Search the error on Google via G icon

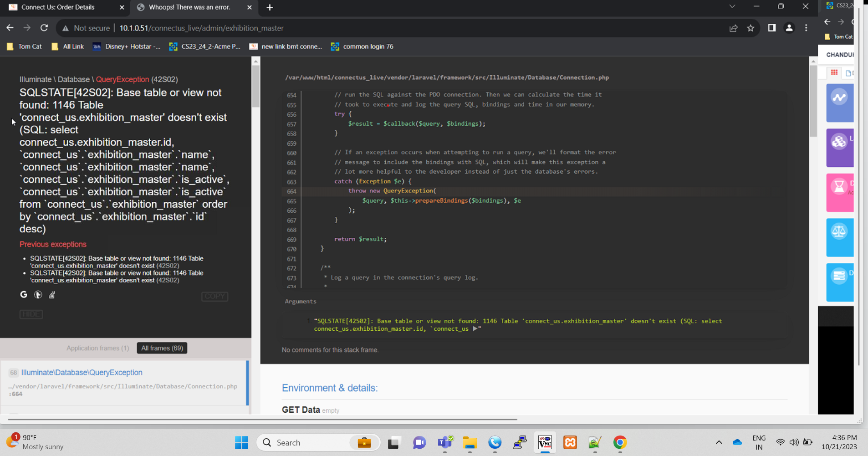24,295
